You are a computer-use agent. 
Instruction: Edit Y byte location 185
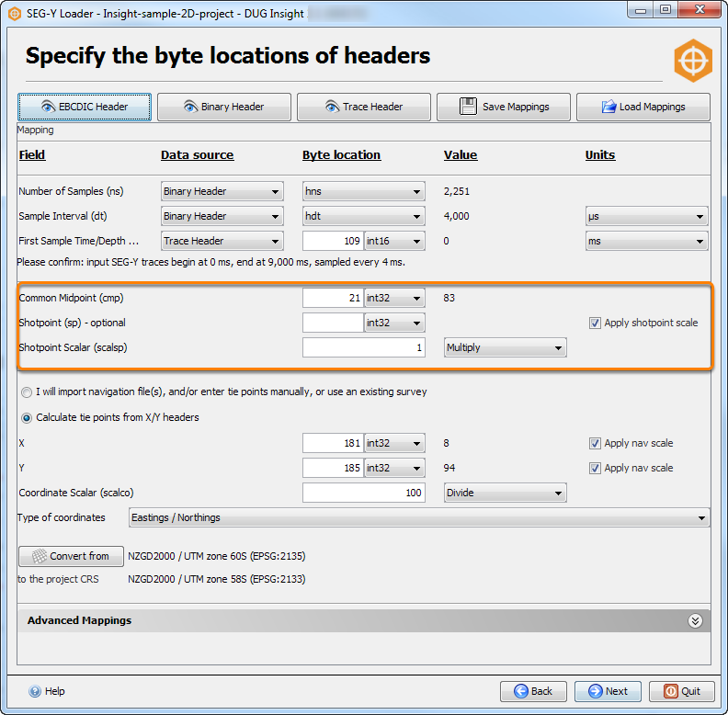click(x=333, y=468)
